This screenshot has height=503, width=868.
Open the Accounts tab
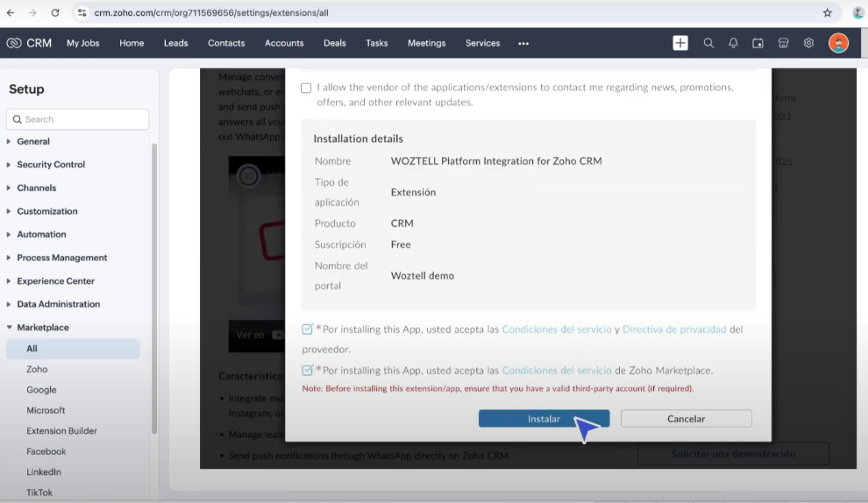(284, 43)
